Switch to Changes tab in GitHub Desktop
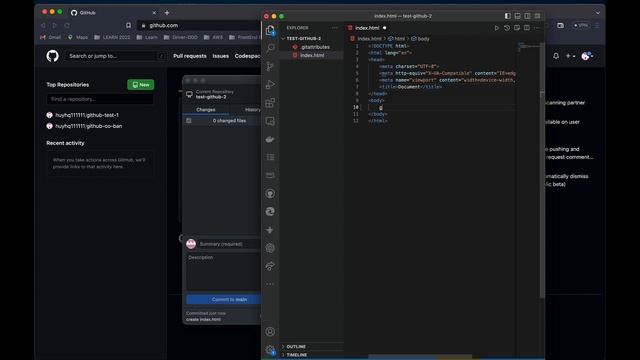This screenshot has height=360, width=640. 206,110
